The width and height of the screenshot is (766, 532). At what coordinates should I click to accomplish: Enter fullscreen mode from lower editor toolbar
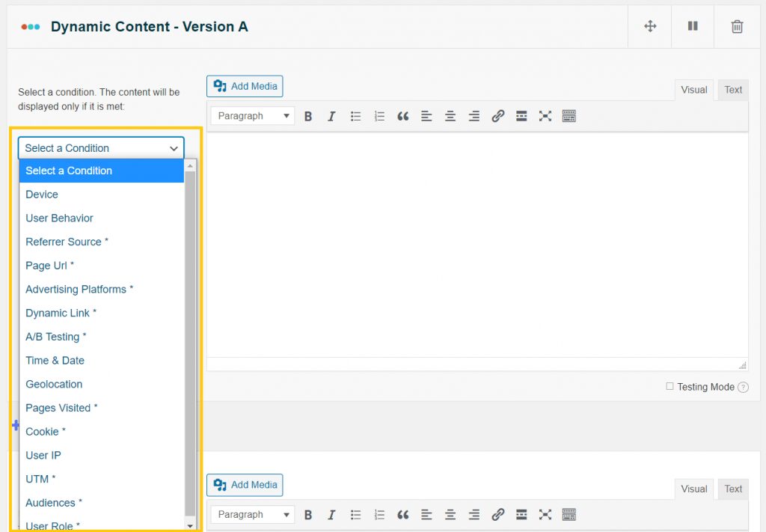[x=545, y=515]
